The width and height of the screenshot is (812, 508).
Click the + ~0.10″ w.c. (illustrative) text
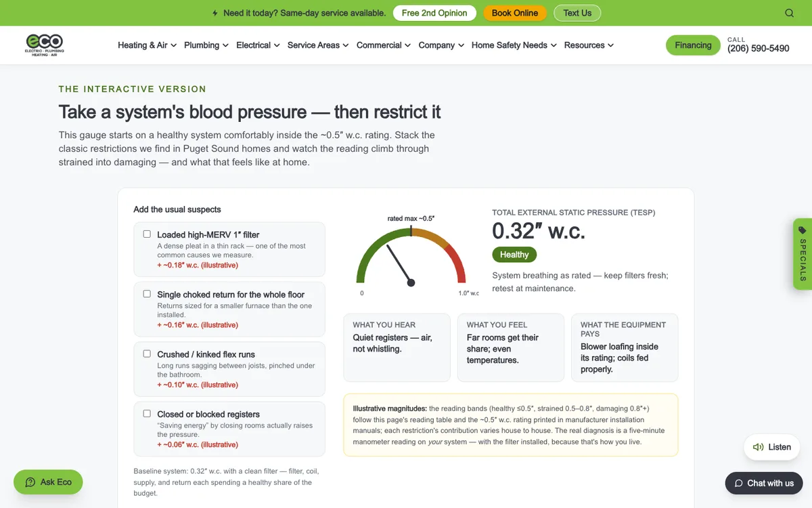coord(198,385)
